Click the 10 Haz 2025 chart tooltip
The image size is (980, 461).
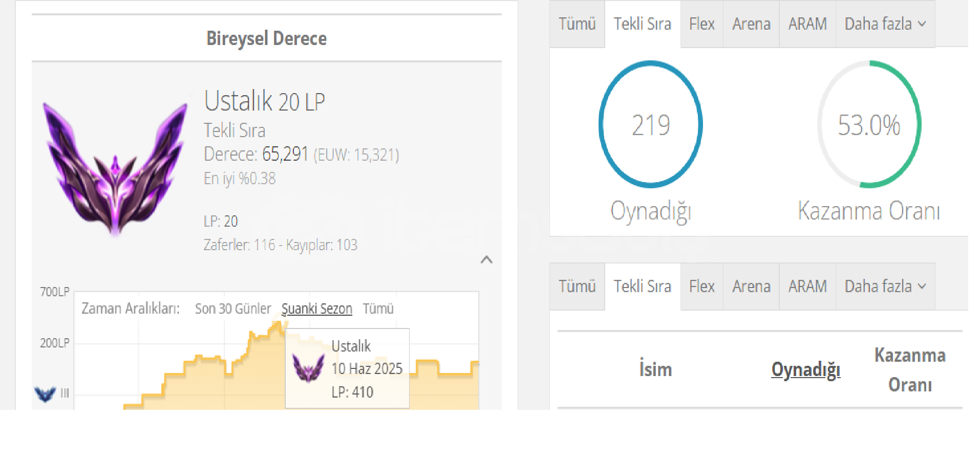coord(347,368)
